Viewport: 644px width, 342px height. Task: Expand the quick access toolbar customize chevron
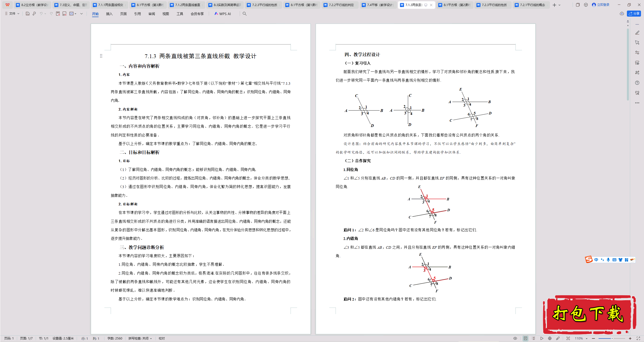point(82,14)
